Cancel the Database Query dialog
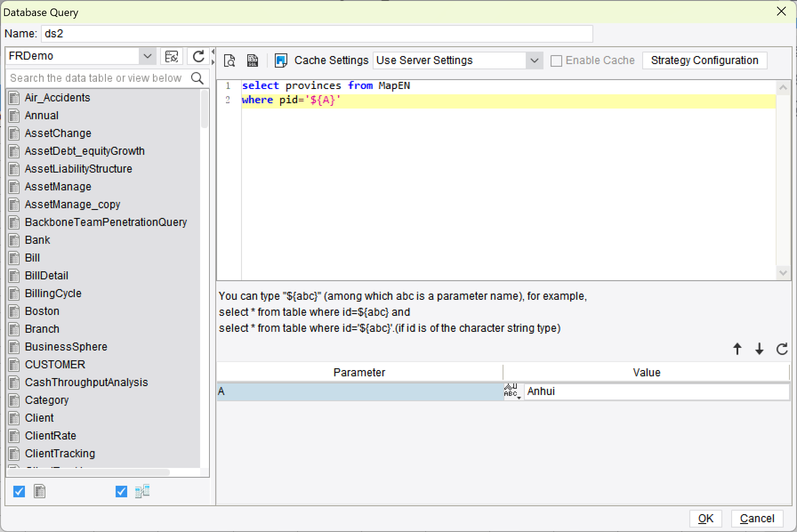This screenshot has height=532, width=797. coord(757,518)
